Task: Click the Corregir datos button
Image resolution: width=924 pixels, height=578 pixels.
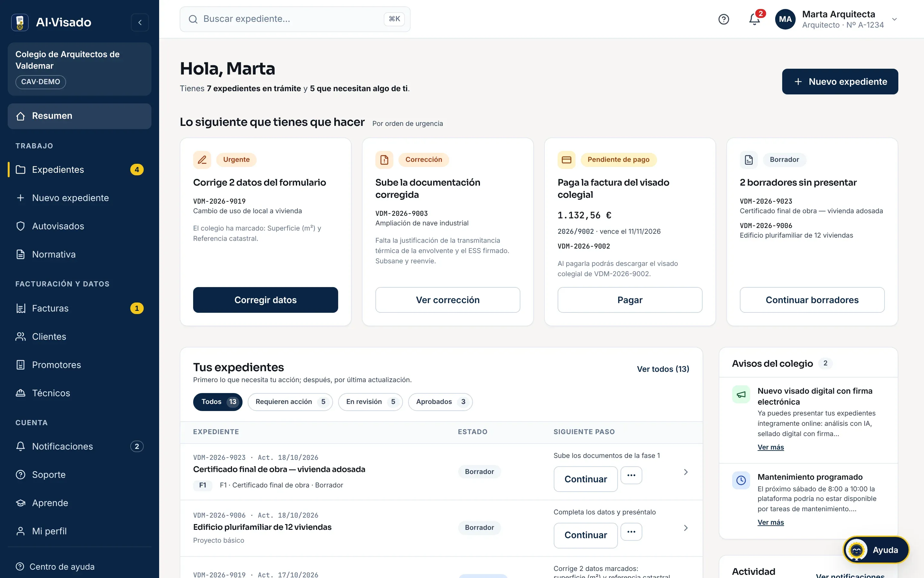Action: tap(265, 300)
